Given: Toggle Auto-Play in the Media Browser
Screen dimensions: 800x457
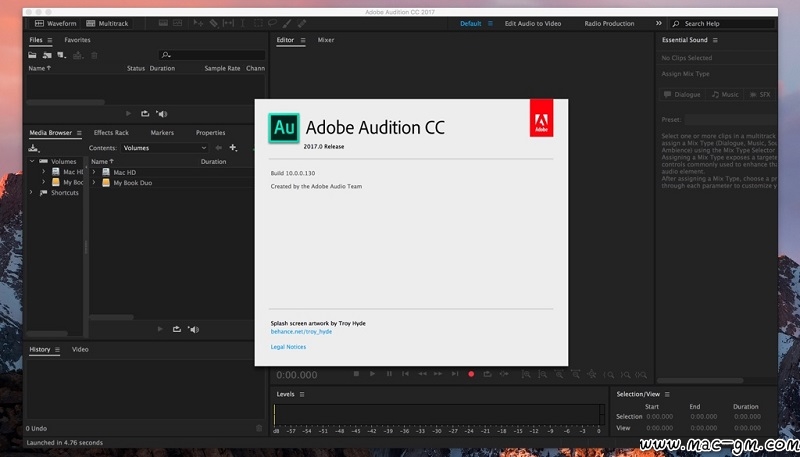Looking at the screenshot, I should (x=193, y=329).
